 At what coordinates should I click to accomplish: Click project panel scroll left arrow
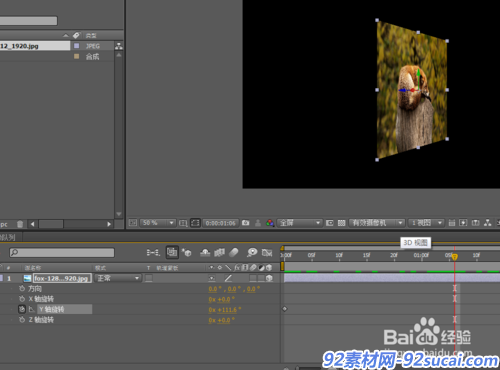[x=32, y=224]
